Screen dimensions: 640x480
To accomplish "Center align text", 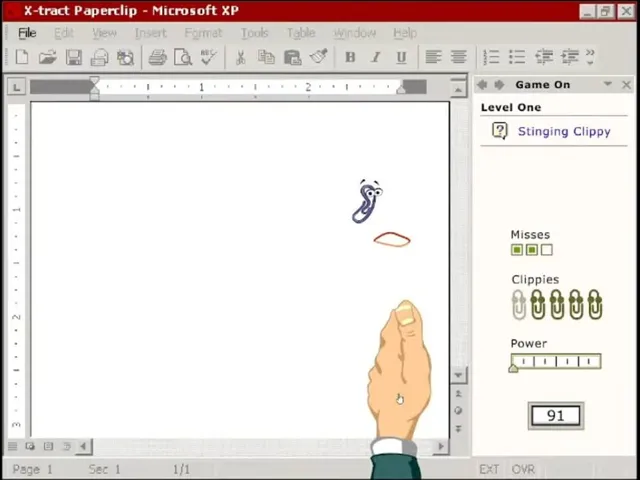I will click(x=459, y=57).
